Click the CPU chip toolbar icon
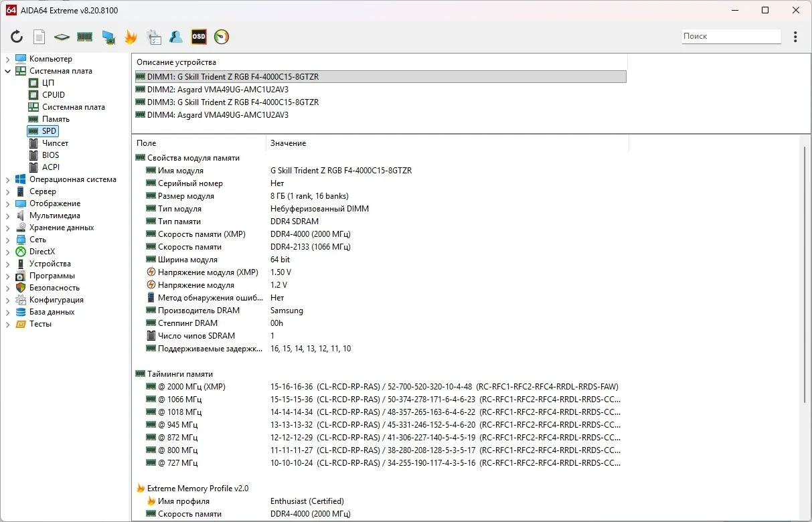The image size is (812, 522). (x=62, y=37)
